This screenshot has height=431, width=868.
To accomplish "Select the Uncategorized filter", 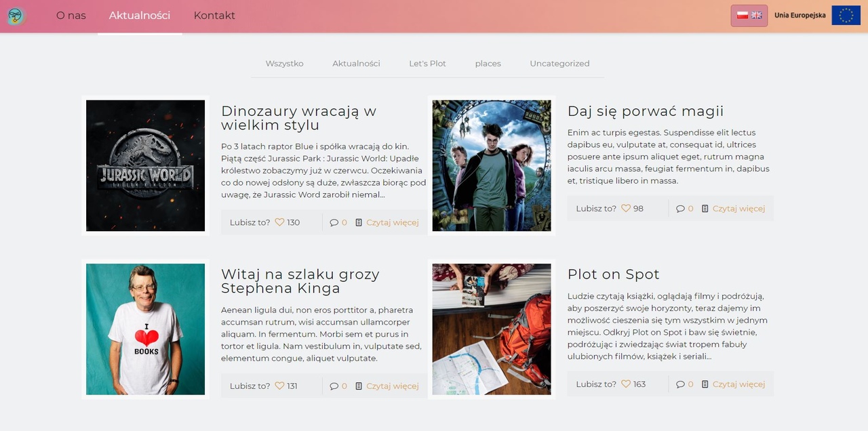I will 559,64.
